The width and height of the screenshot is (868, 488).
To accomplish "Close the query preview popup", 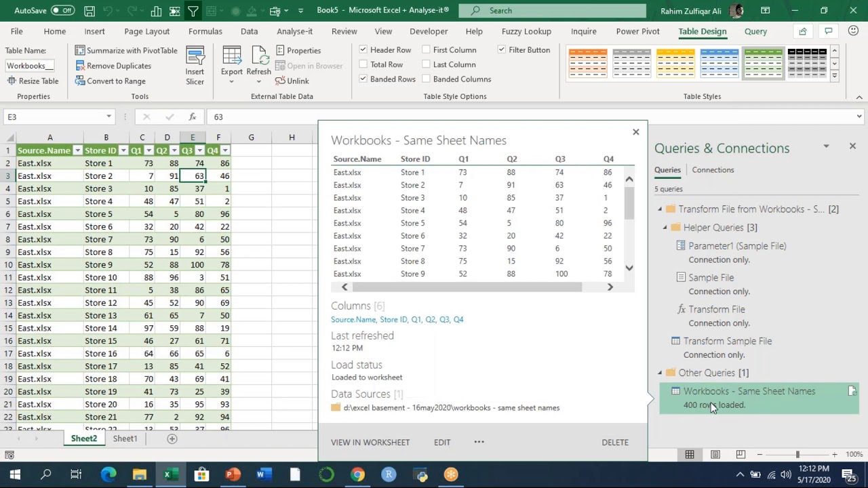I will click(x=635, y=132).
